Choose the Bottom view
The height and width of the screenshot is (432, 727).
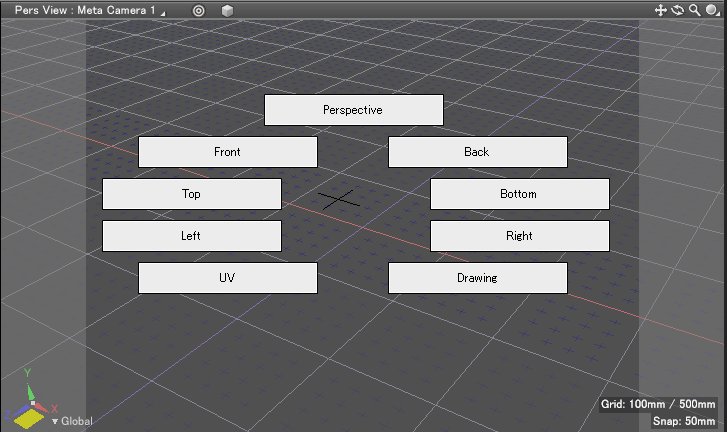pos(520,194)
